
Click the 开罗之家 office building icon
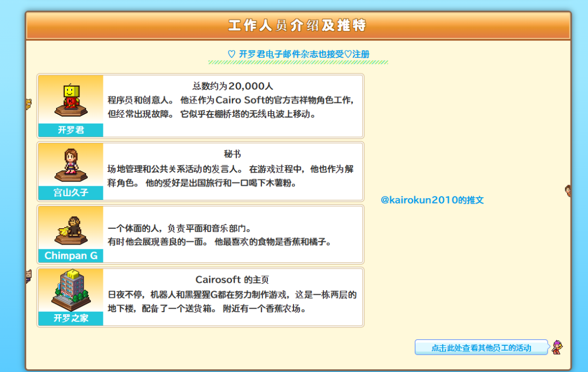coord(70,289)
